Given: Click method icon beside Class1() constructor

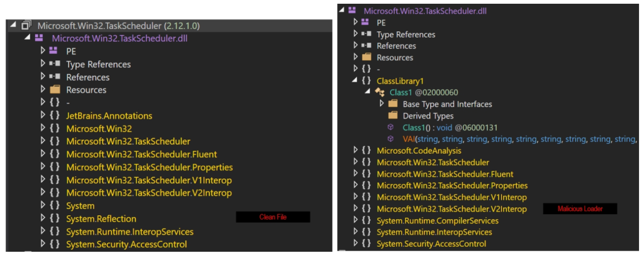Looking at the screenshot, I should tap(391, 127).
